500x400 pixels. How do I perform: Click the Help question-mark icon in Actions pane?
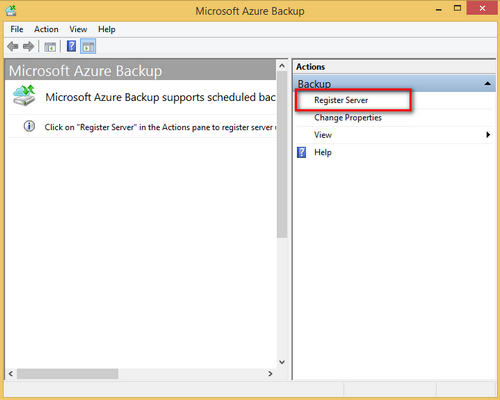pyautogui.click(x=301, y=152)
